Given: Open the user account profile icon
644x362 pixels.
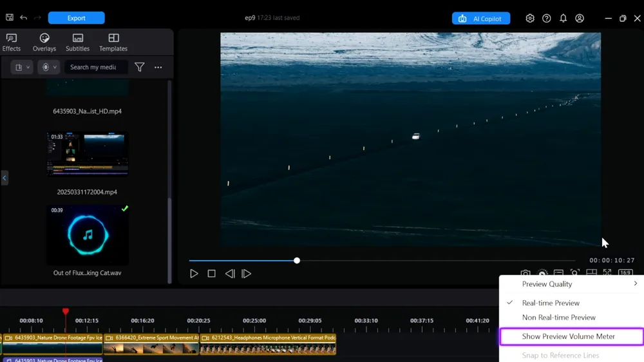Looking at the screenshot, I should (x=580, y=18).
